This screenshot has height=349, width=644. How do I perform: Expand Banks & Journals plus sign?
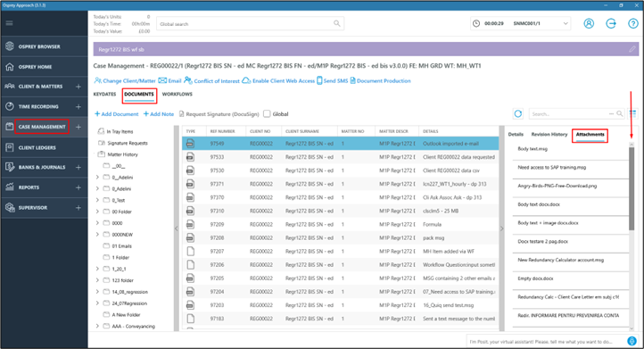(78, 167)
